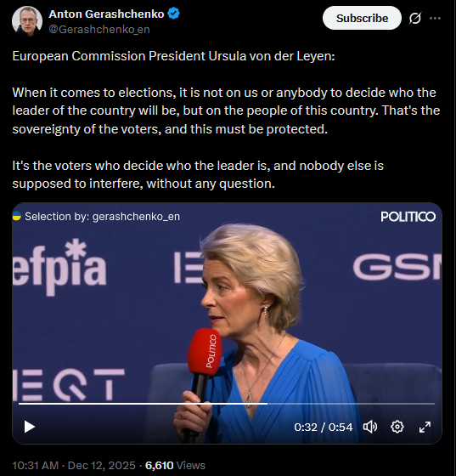
Task: Click the tweet text about elections
Action: [x=226, y=110]
